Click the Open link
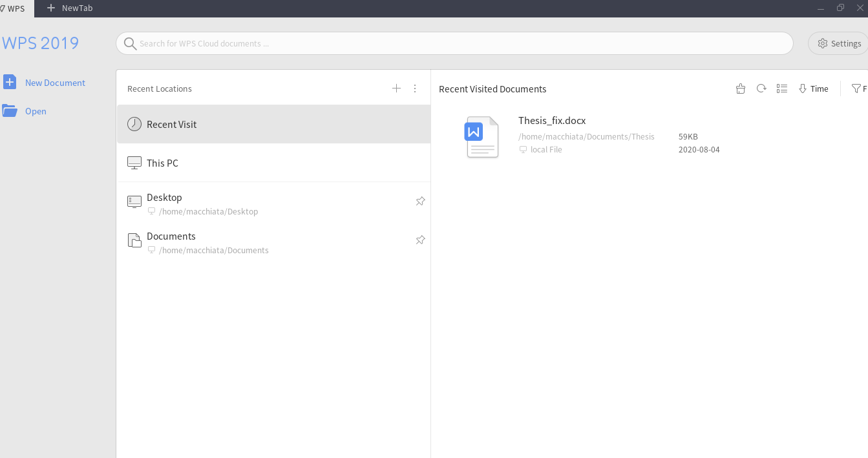 tap(36, 111)
